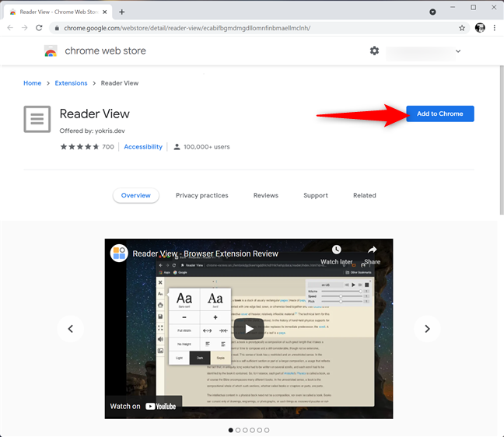504x437 pixels.
Task: Select first carousel dot indicator
Action: click(230, 430)
